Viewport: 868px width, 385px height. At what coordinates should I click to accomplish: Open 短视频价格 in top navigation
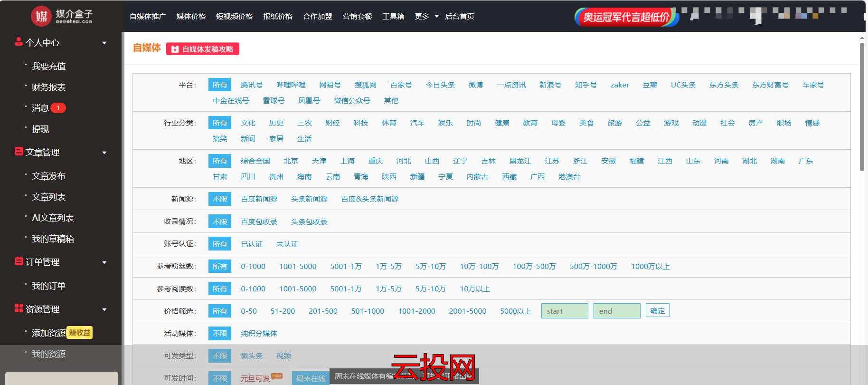click(x=234, y=16)
